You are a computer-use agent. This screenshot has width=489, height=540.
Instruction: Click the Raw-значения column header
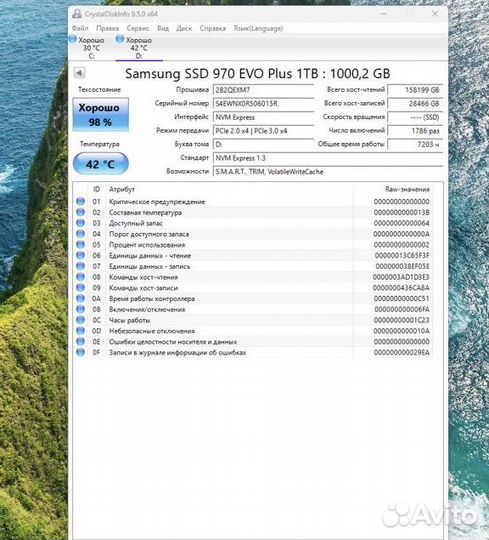click(407, 189)
